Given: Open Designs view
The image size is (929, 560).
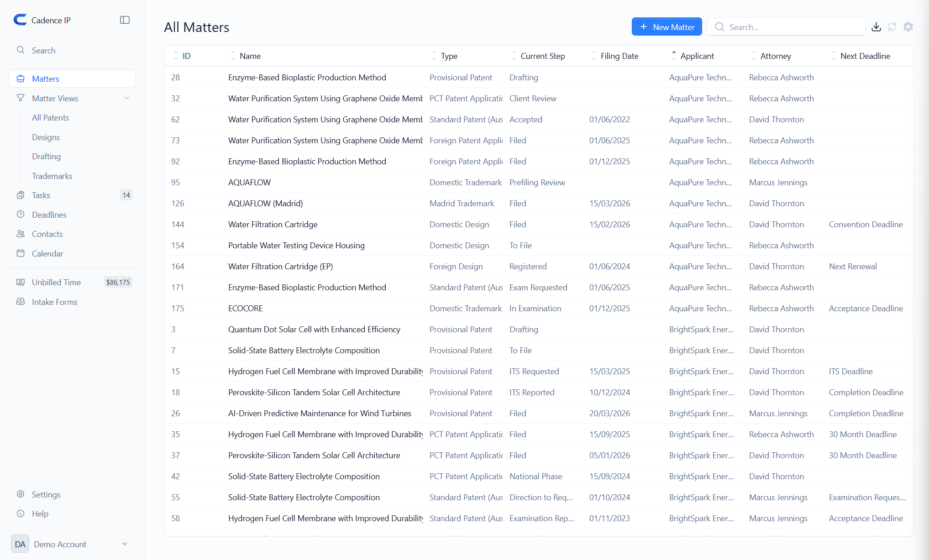Looking at the screenshot, I should [46, 137].
